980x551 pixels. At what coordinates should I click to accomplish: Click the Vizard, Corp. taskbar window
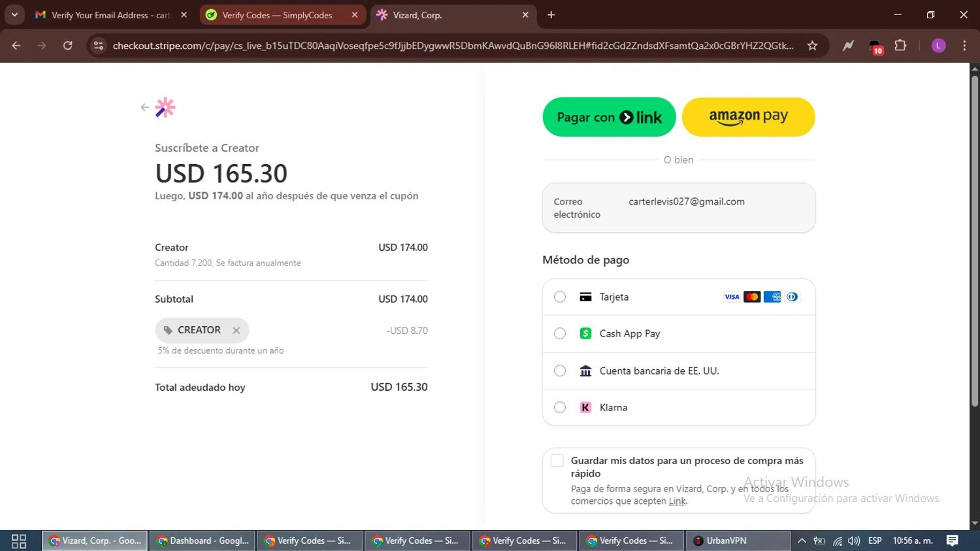click(95, 541)
